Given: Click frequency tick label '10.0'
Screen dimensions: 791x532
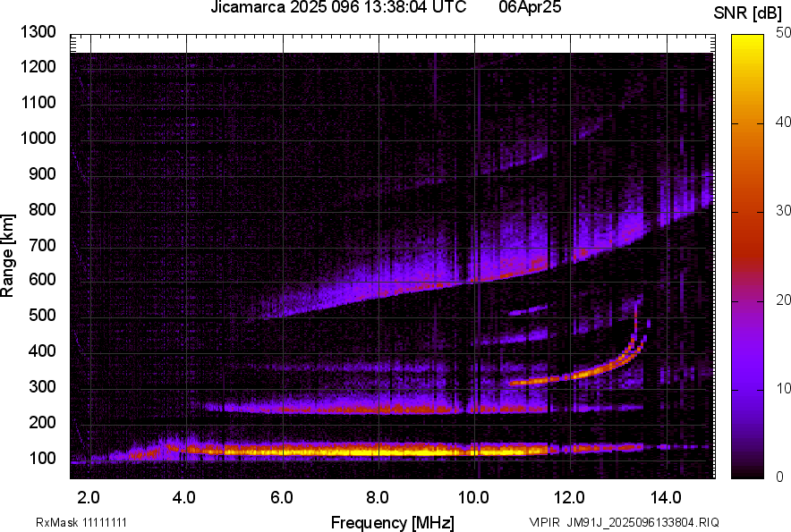Looking at the screenshot, I should [473, 498].
